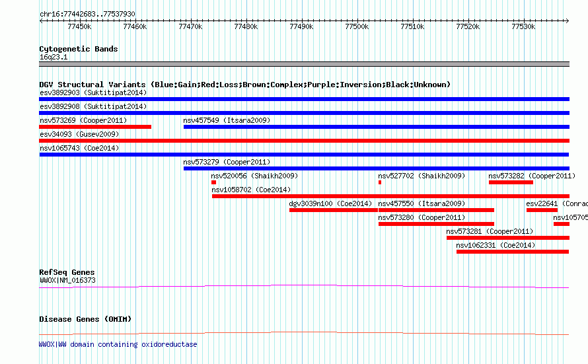This screenshot has height=364, width=588.
Task: Open the nsv457549 (Itsara2009) variant label
Action: click(227, 120)
